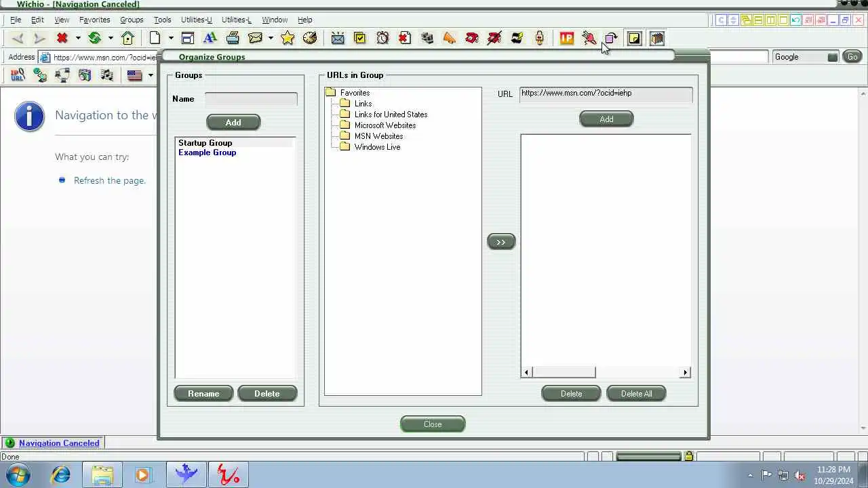Click Refresh the page link
The height and width of the screenshot is (488, 868).
click(x=110, y=180)
